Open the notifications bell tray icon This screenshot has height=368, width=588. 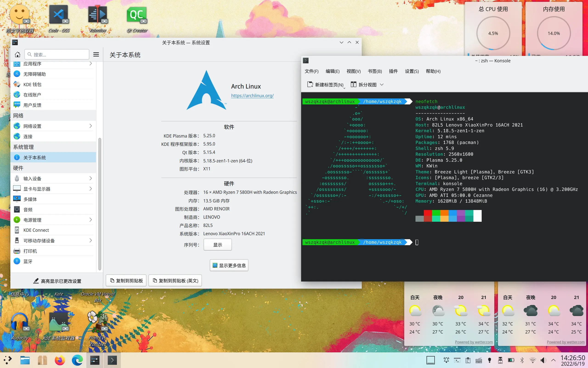tap(446, 360)
